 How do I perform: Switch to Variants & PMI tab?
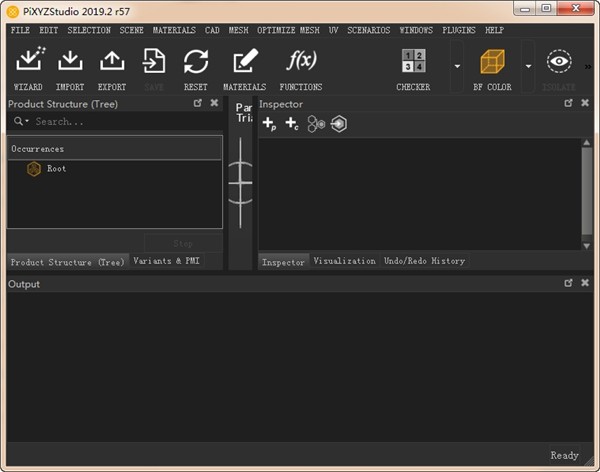click(x=166, y=261)
